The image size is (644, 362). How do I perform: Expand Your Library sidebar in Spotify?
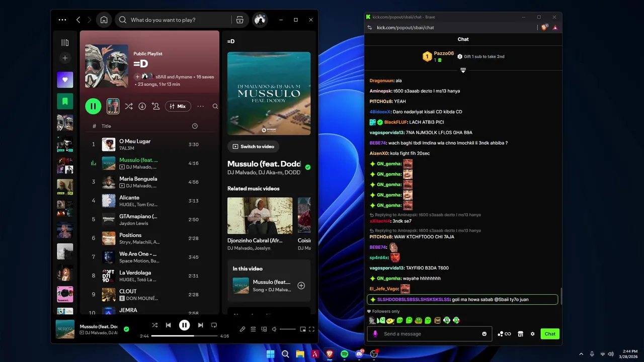[65, 43]
